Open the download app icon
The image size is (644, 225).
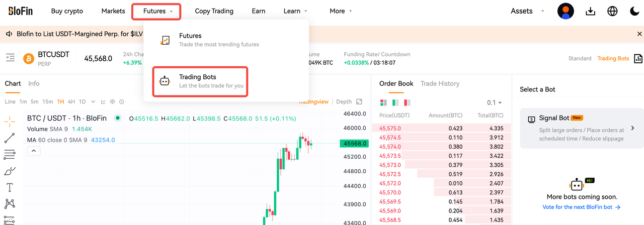click(591, 11)
